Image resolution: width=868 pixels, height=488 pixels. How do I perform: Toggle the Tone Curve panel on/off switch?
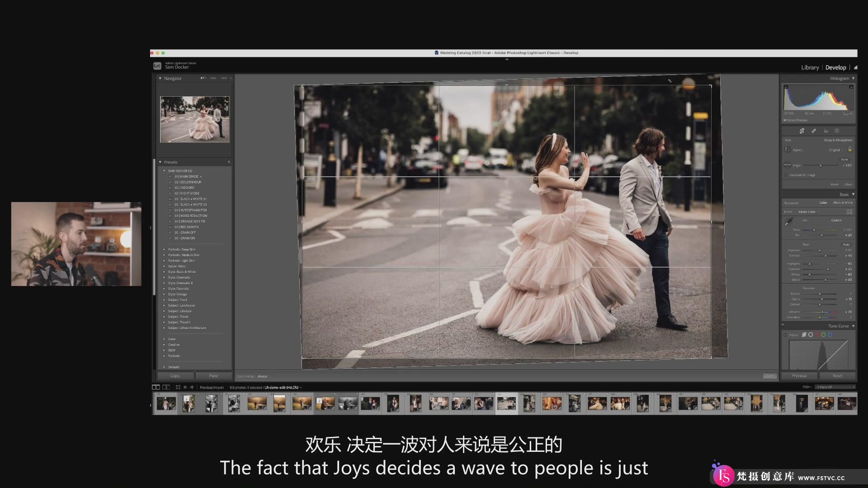click(783, 325)
